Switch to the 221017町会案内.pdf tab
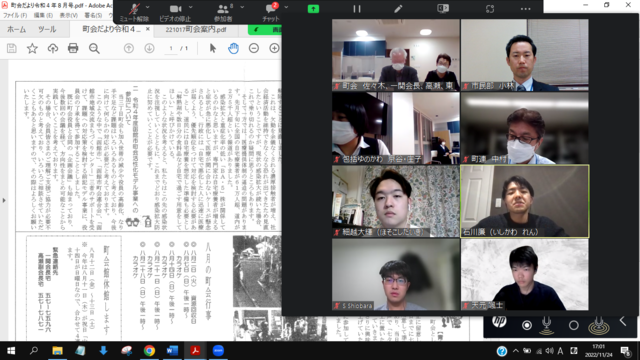640x360 pixels. (196, 30)
